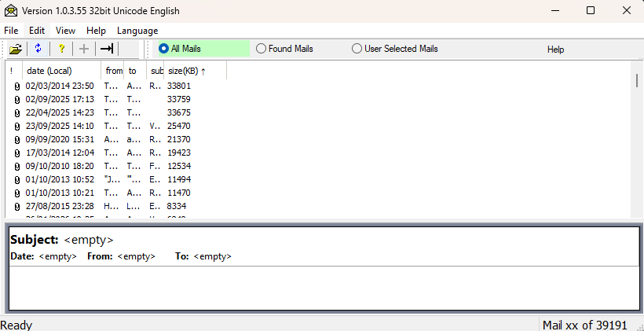Click attachment icon of 09/09/2020 15:31 mail
This screenshot has height=331, width=644.
pos(16,140)
